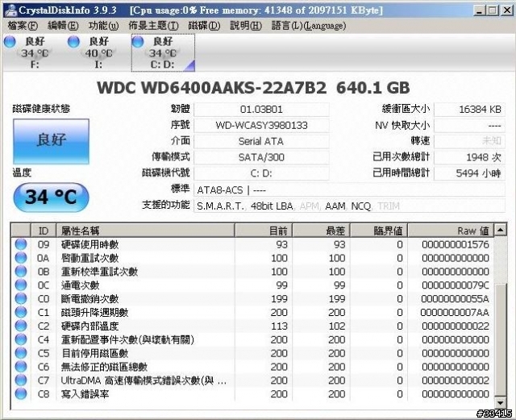Click status orb for row 09 硬碟使用時數

(x=21, y=244)
